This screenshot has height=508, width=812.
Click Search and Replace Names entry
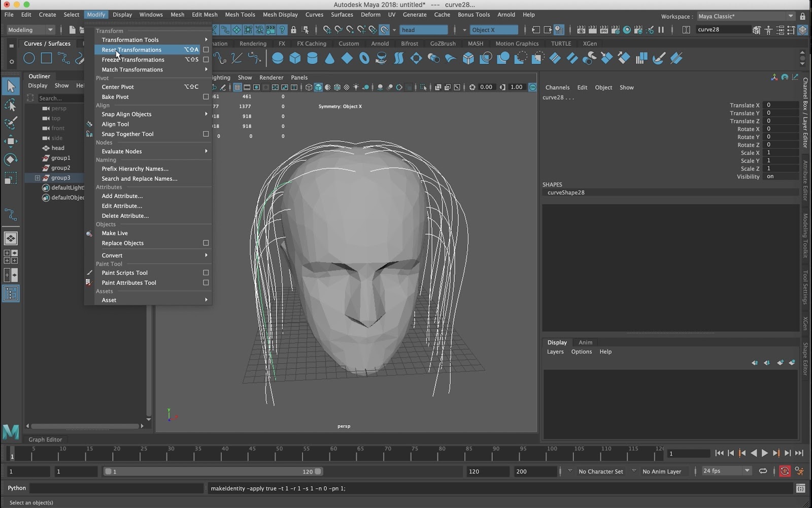(139, 179)
